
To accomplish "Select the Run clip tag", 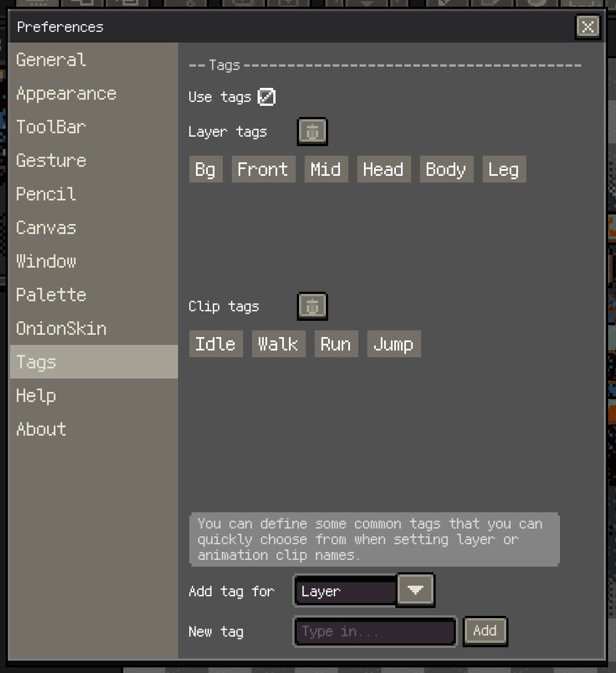I will [x=336, y=344].
